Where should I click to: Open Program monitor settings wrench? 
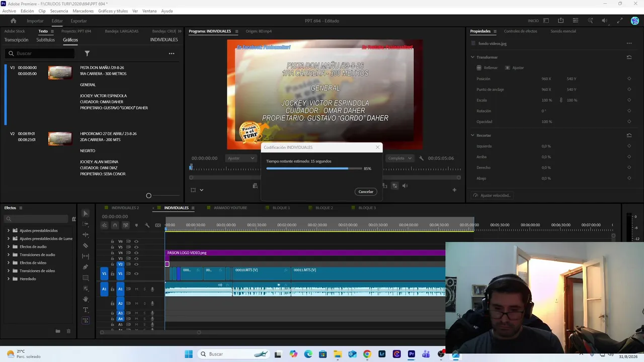pos(421,158)
